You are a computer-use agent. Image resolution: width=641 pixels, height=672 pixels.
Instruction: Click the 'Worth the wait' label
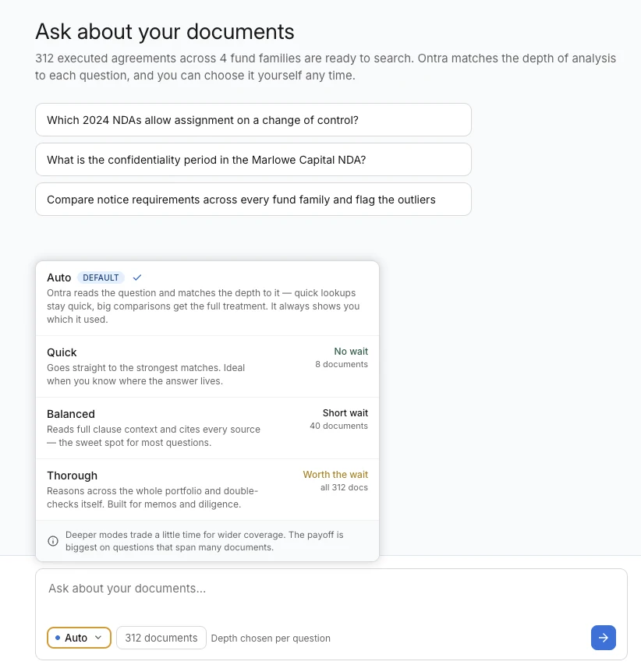point(335,475)
